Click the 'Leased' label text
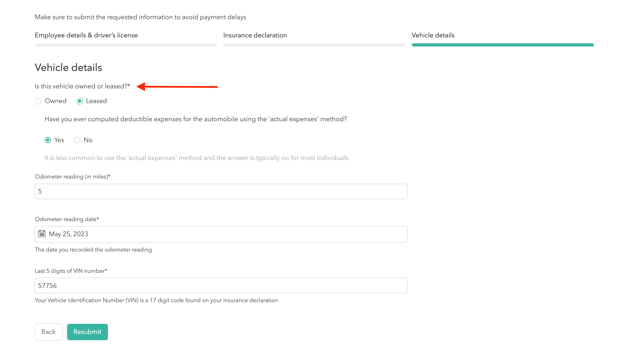 tap(96, 101)
